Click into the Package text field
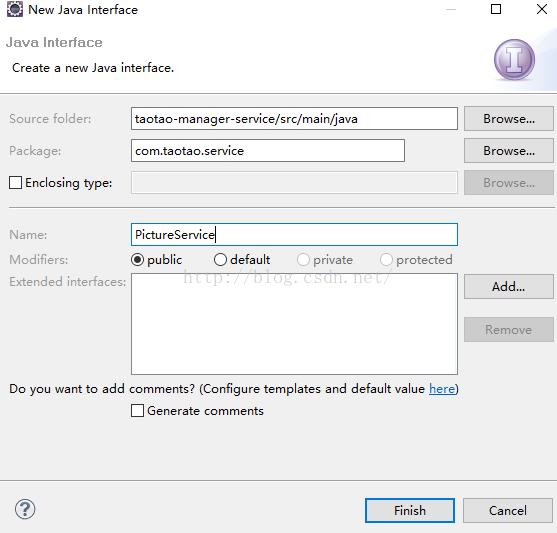The height and width of the screenshot is (533, 557). click(x=268, y=151)
